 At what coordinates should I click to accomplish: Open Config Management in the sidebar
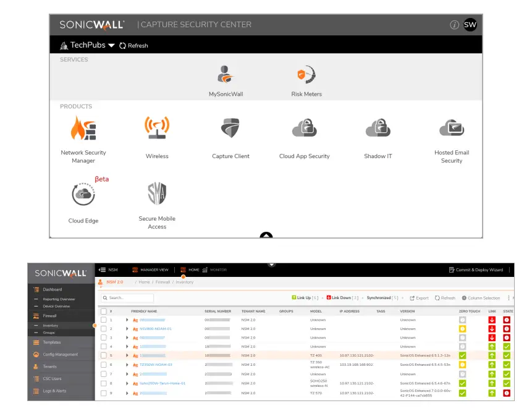tap(61, 354)
